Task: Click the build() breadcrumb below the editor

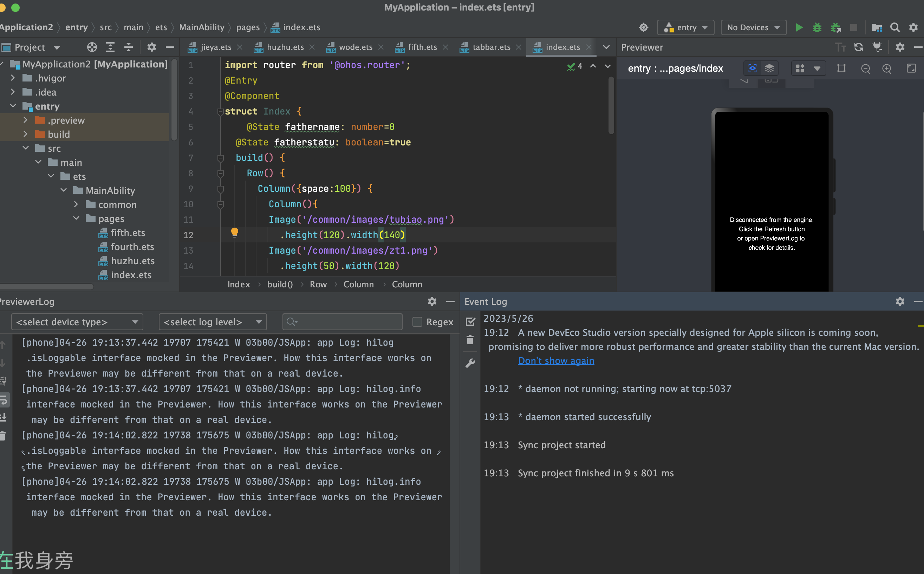Action: pyautogui.click(x=280, y=284)
